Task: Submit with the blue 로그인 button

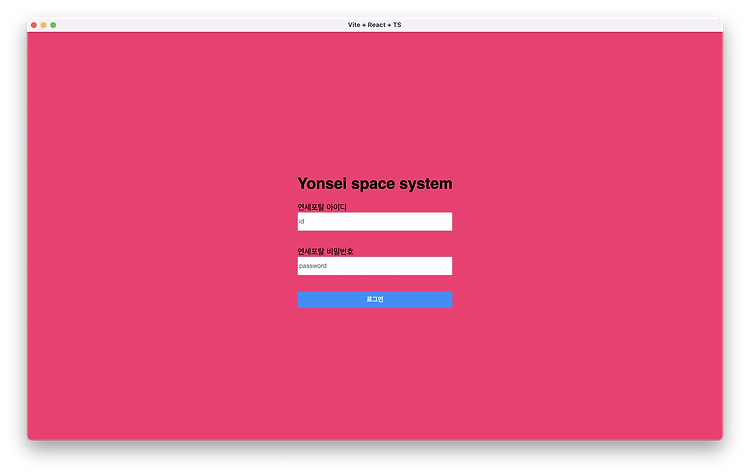Action: [x=375, y=299]
